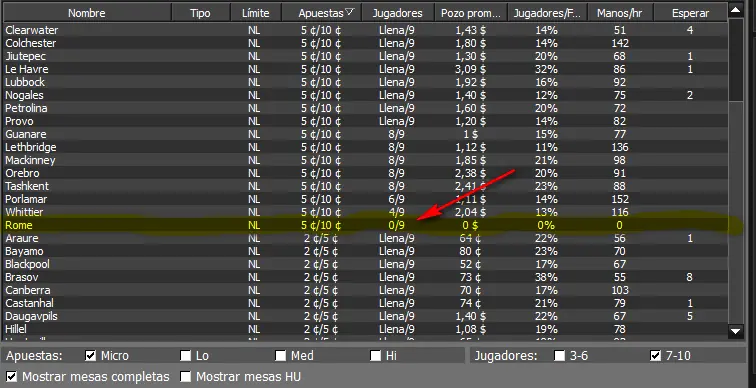Viewport: 756px width, 388px height.
Task: Sort tables by the Nombre column header
Action: click(x=87, y=13)
